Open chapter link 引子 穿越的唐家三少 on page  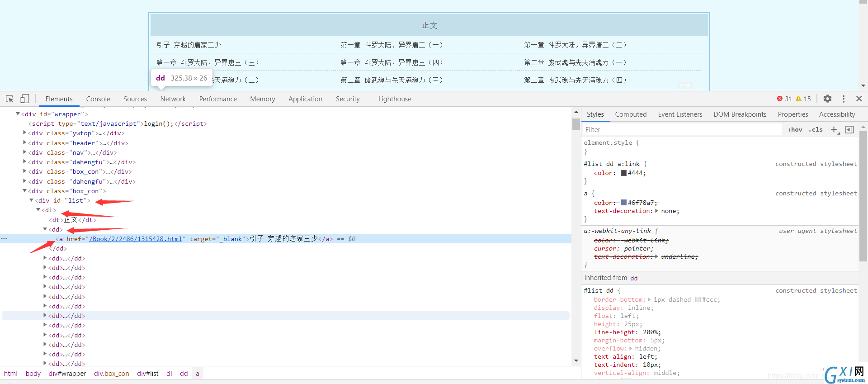point(189,45)
